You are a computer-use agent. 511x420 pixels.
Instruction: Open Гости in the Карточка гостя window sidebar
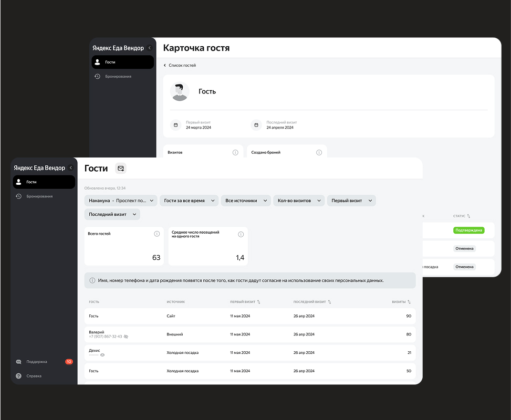click(122, 62)
